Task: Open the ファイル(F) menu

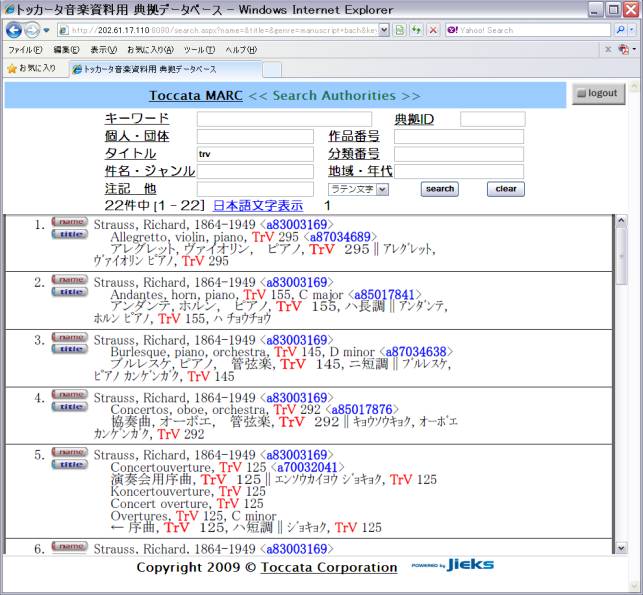Action: 25,50
